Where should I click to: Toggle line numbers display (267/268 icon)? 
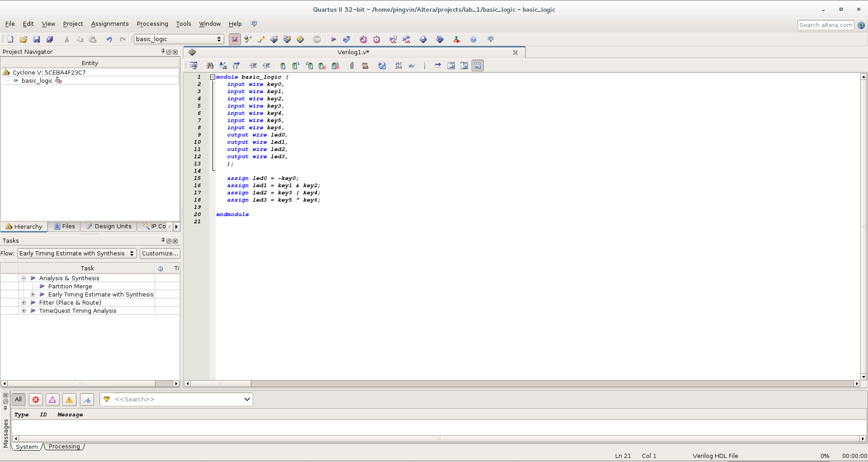pyautogui.click(x=398, y=66)
